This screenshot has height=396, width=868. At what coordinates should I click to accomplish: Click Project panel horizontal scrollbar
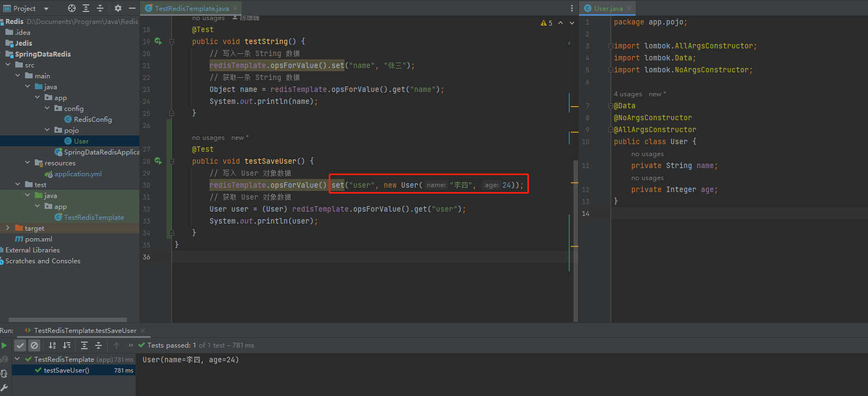click(x=68, y=320)
